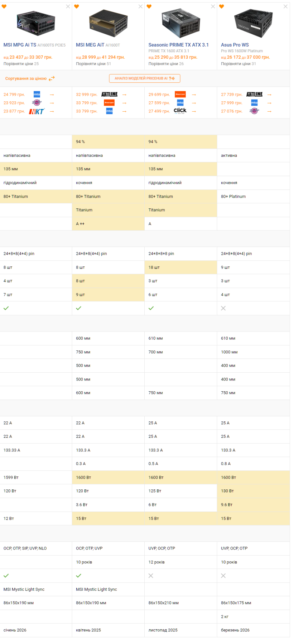Click the '24+8+8+8 pin' cell

pyautogui.click(x=181, y=253)
